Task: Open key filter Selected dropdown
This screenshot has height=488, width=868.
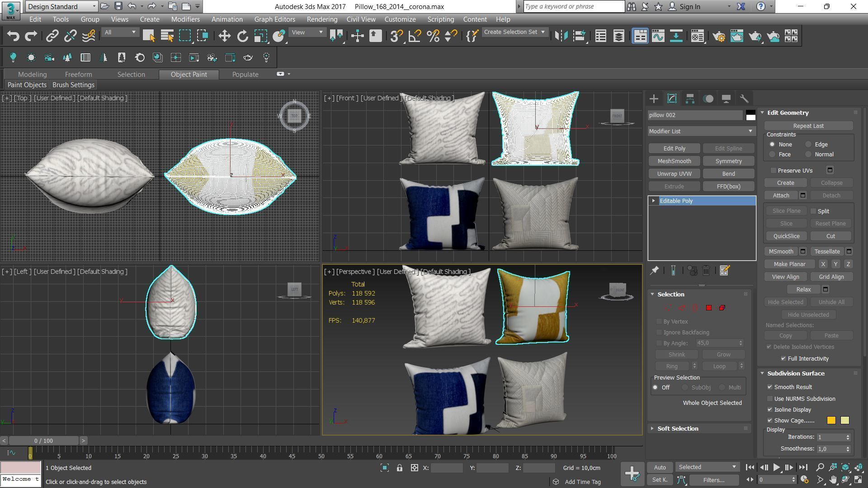Action: point(707,467)
